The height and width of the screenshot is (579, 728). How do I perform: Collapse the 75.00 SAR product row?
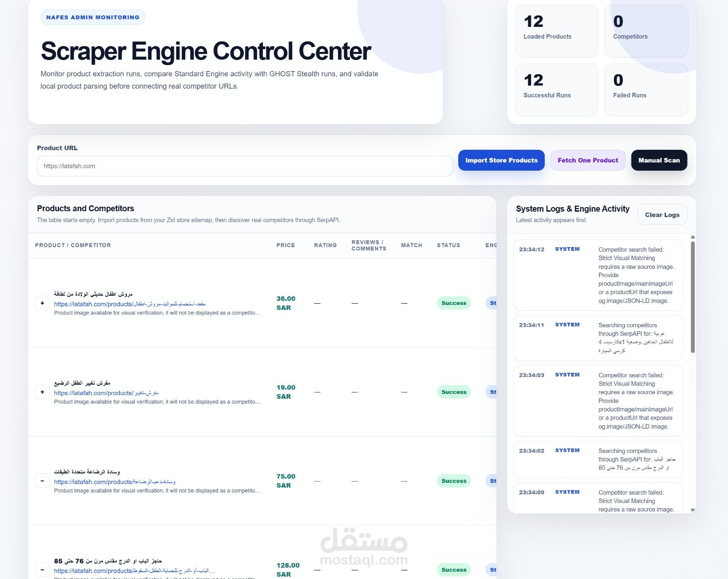point(42,481)
